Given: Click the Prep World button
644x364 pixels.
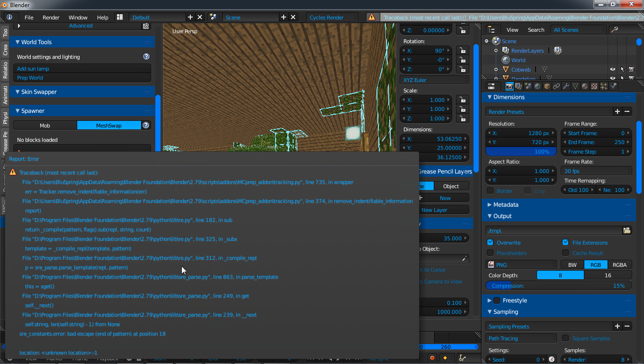Looking at the screenshot, I should 82,78.
